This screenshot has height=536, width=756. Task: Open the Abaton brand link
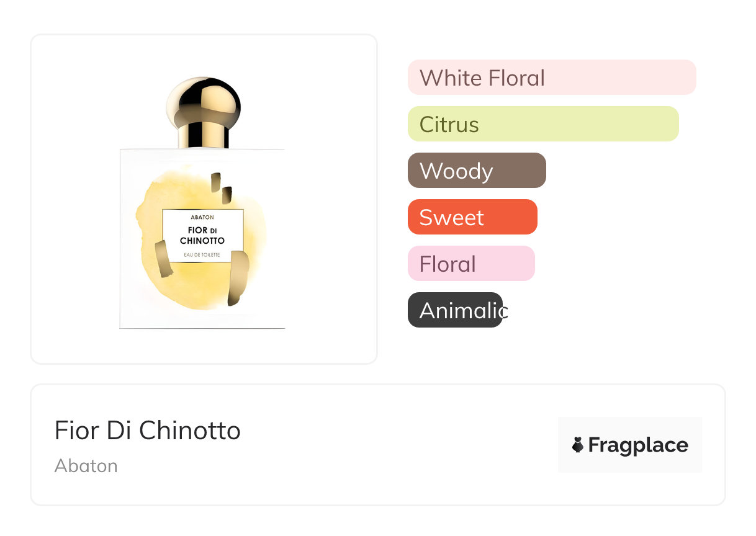(86, 466)
